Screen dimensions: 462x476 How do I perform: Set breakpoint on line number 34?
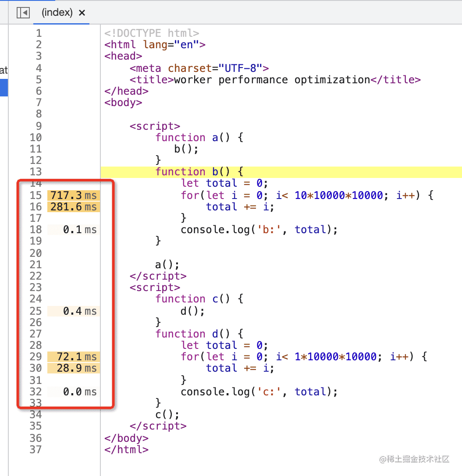36,414
